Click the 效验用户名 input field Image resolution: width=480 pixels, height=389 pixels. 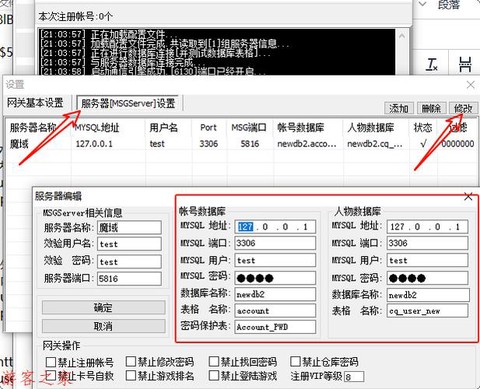pos(129,244)
